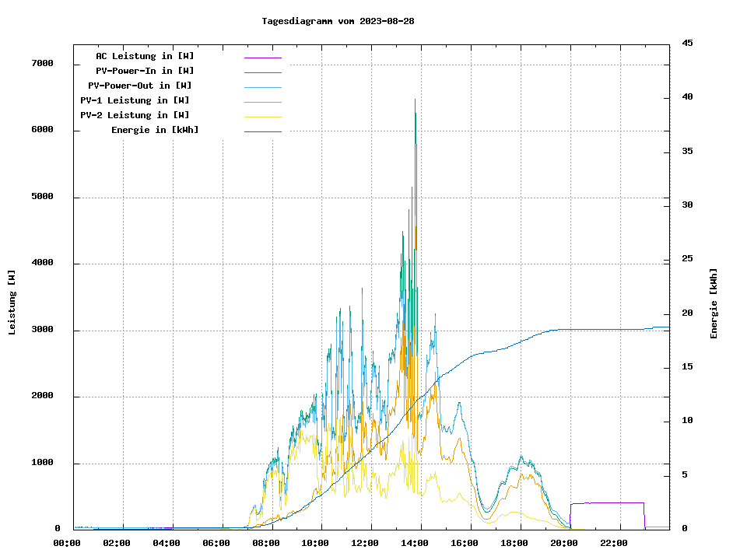
Task: Click the yellow PV-2 Leistung legend line sample
Action: [262, 117]
